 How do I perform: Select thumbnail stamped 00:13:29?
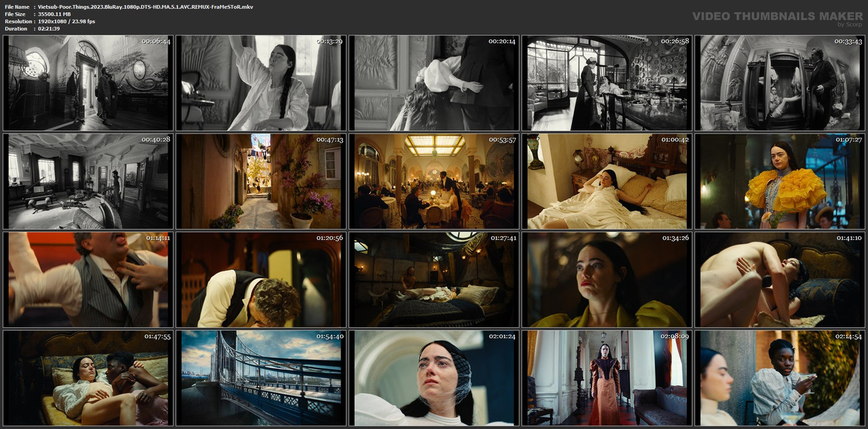point(260,83)
